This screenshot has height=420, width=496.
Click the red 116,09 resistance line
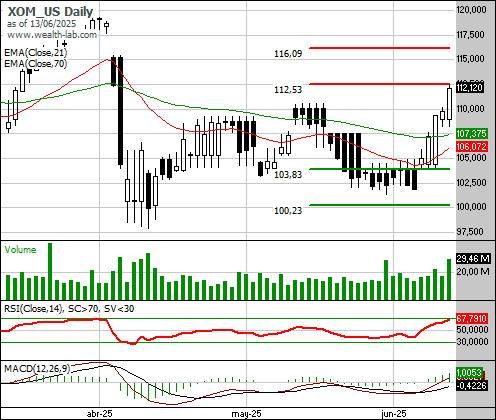(379, 48)
